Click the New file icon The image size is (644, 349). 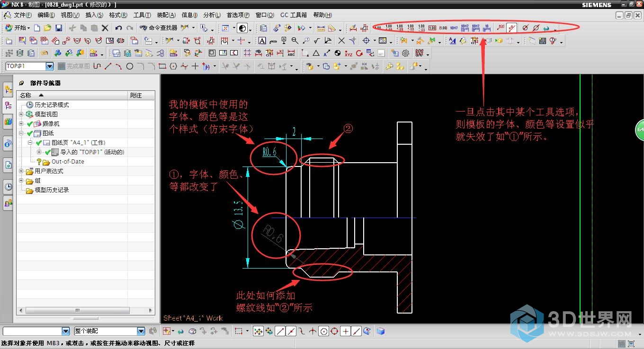[x=37, y=28]
